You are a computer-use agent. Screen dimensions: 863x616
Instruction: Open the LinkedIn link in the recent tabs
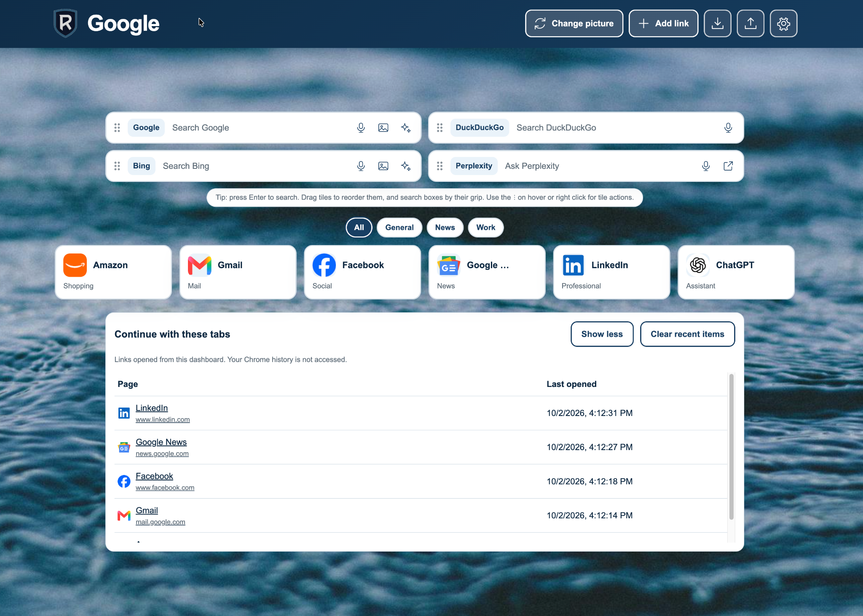[152, 408]
